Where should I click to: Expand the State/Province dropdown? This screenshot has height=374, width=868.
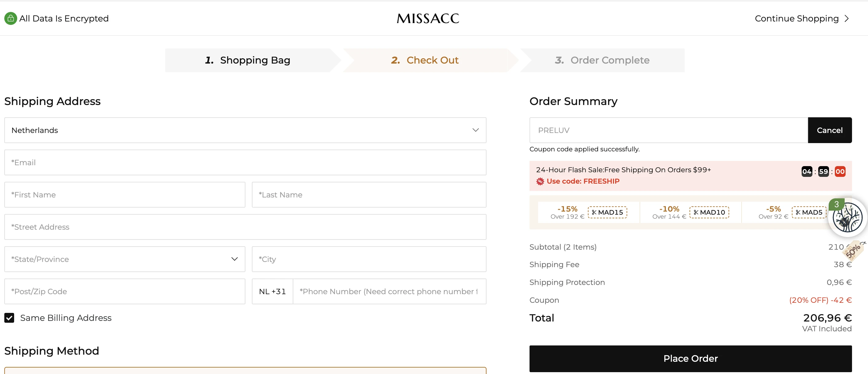pos(125,259)
